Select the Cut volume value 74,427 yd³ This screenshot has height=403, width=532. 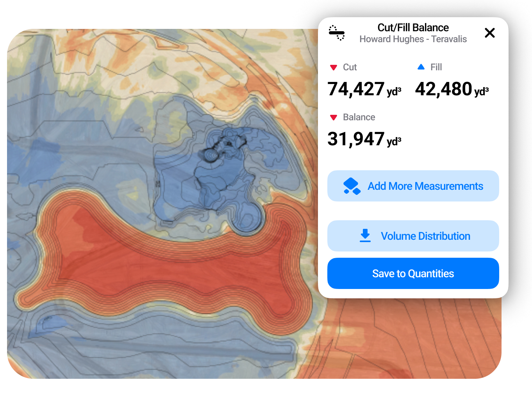click(x=364, y=89)
